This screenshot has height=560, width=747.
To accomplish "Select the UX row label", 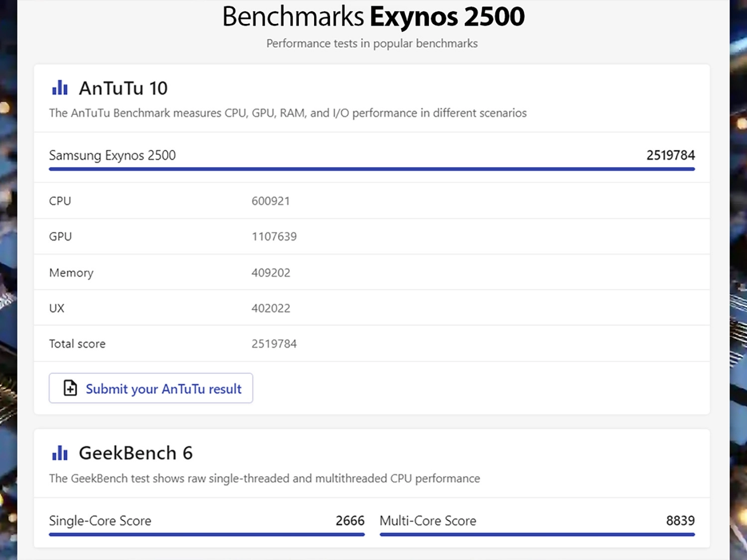I will point(56,308).
